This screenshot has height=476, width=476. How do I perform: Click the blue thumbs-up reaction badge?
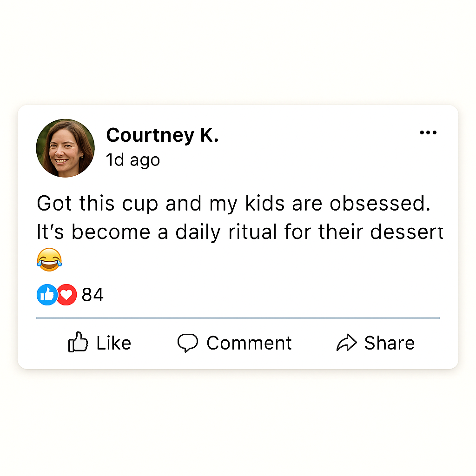click(46, 295)
